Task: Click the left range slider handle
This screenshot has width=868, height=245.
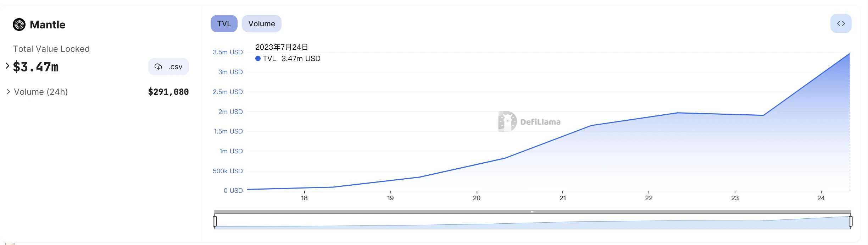Action: [215, 221]
